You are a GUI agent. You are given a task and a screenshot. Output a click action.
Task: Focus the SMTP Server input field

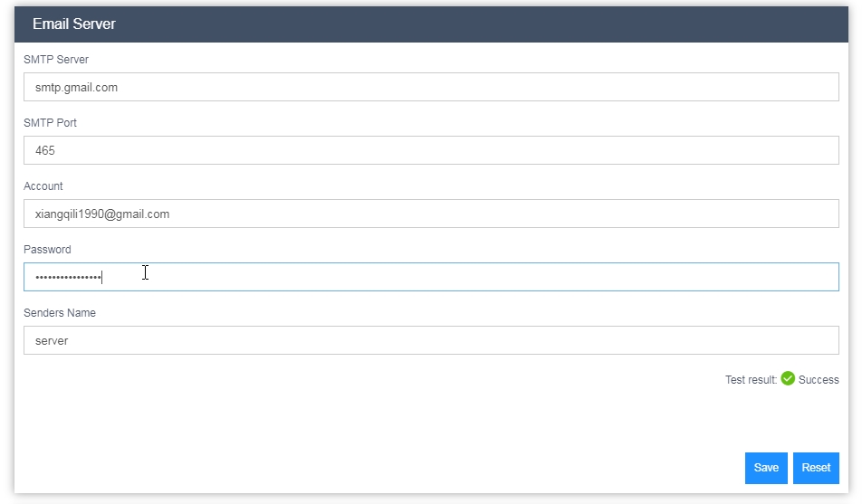[x=431, y=87]
